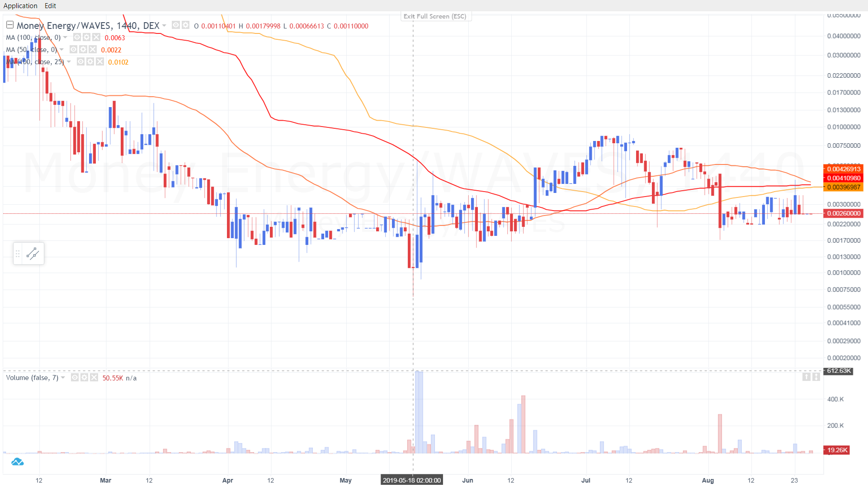Move volume pane up with arrow icon
Screen dimensions: 868x488
click(x=807, y=377)
